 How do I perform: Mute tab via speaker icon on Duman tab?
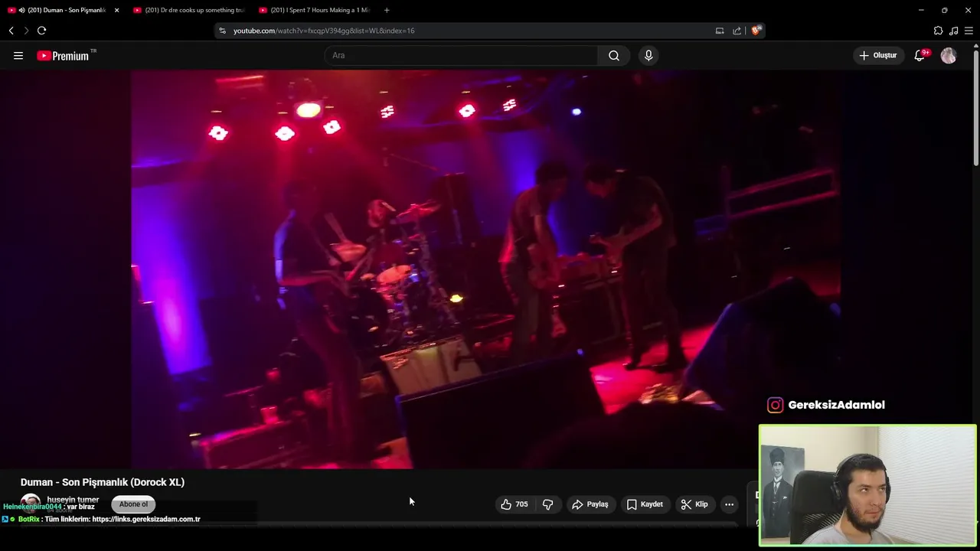[21, 10]
